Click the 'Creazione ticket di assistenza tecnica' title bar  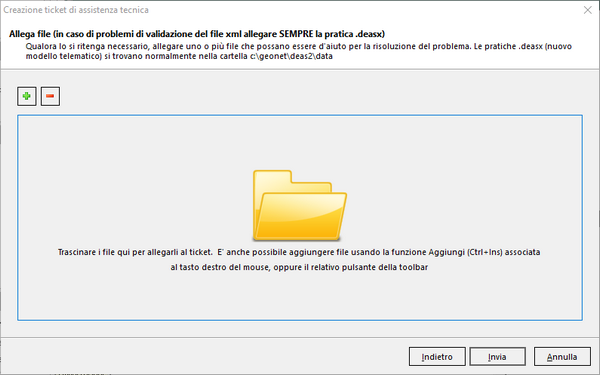(76, 10)
